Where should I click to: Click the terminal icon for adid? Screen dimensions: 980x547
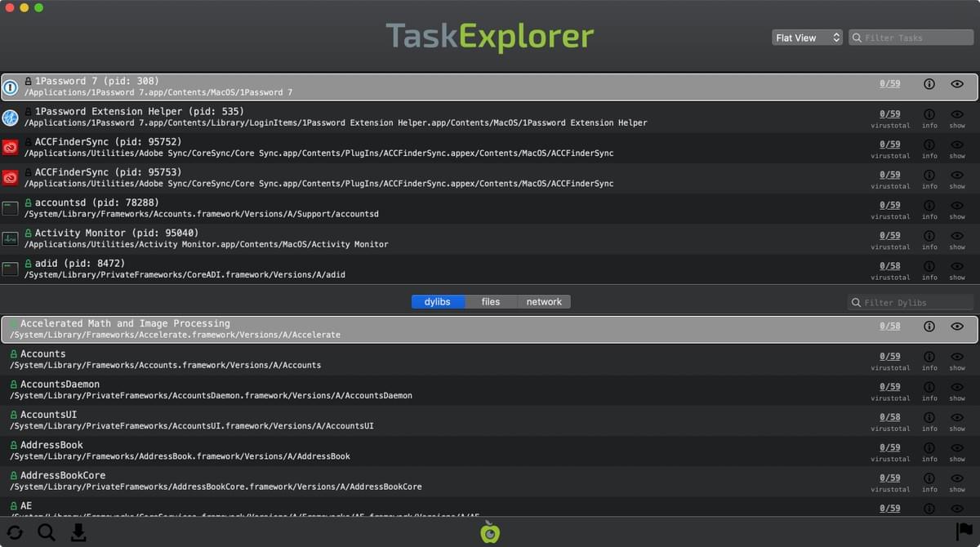(11, 269)
